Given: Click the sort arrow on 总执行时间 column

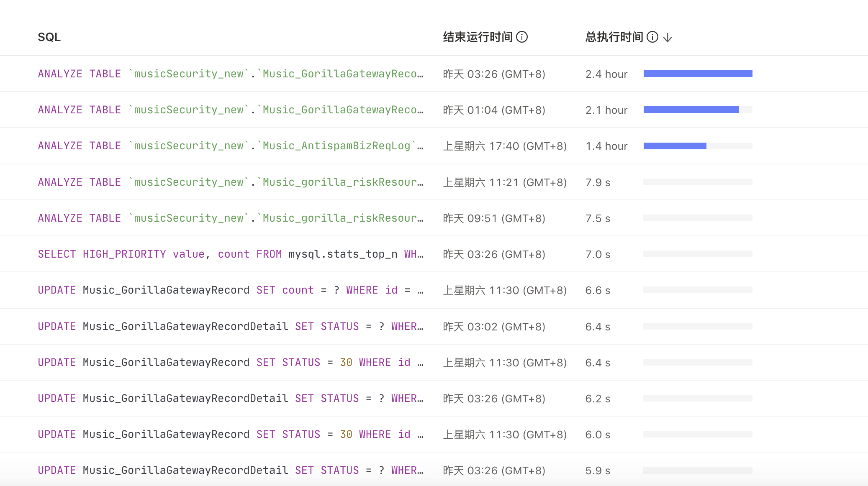Looking at the screenshot, I should pos(668,38).
